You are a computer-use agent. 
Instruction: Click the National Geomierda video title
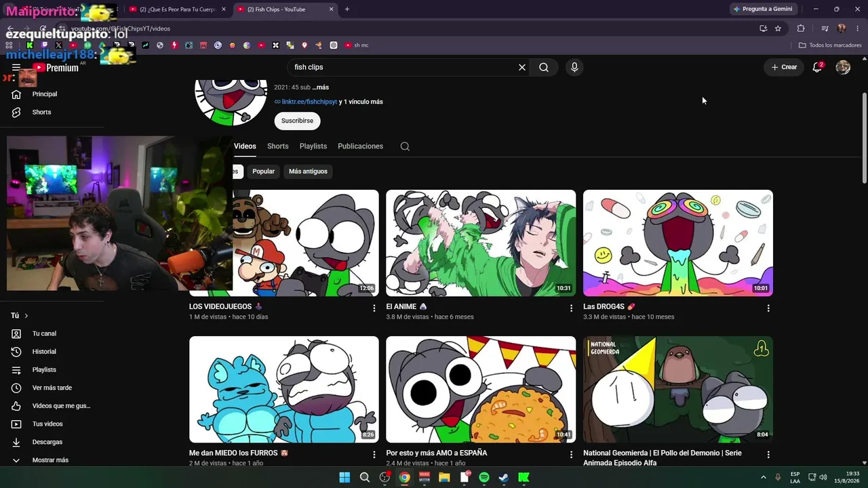663,457
